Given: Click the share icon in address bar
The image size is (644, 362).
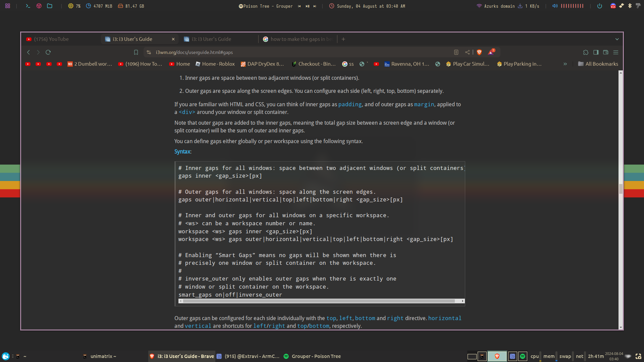Looking at the screenshot, I should coord(467,52).
